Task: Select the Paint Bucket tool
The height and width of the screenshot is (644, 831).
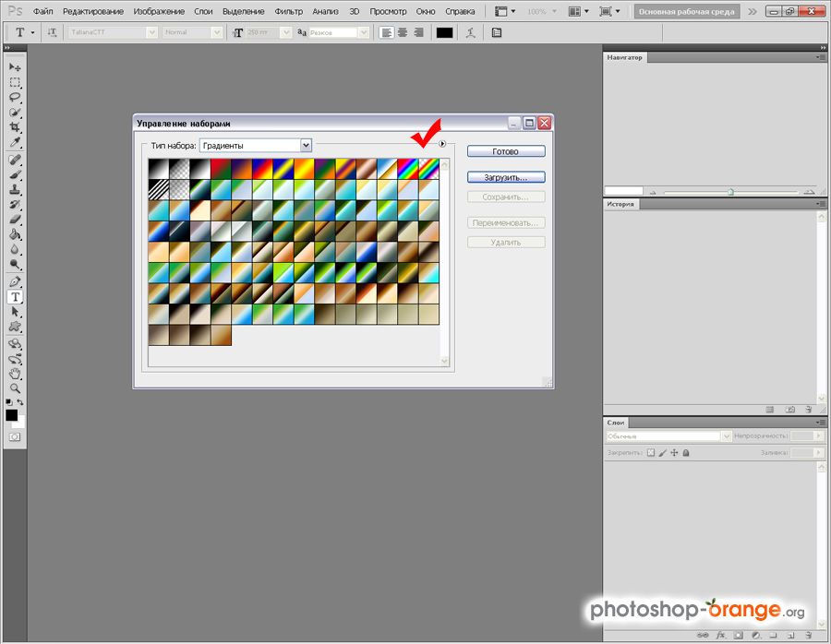Action: point(15,234)
